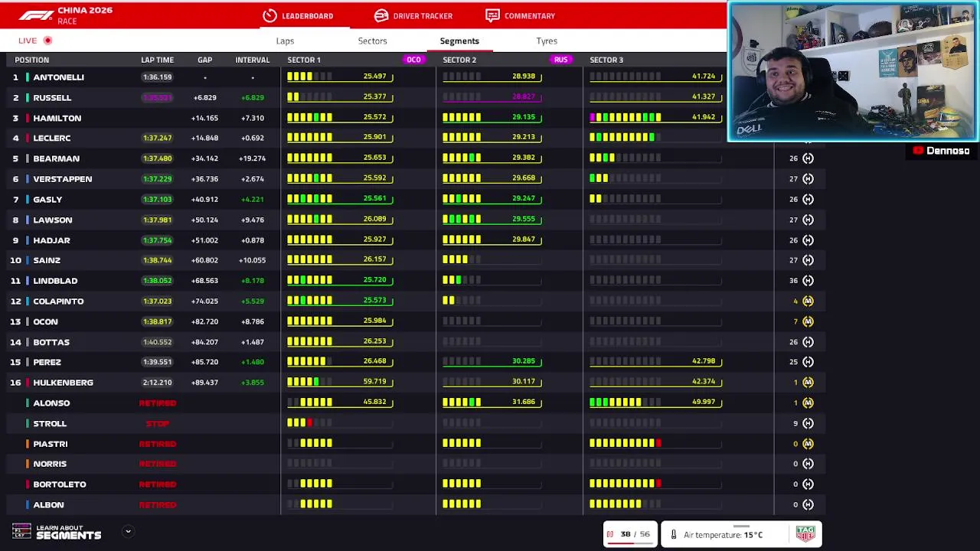Image resolution: width=980 pixels, height=551 pixels.
Task: Click the OCO badge in Sector 1 header
Action: pos(413,60)
